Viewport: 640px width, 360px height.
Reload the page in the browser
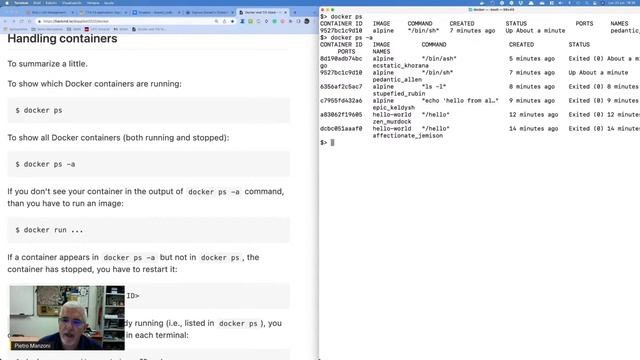(22, 21)
